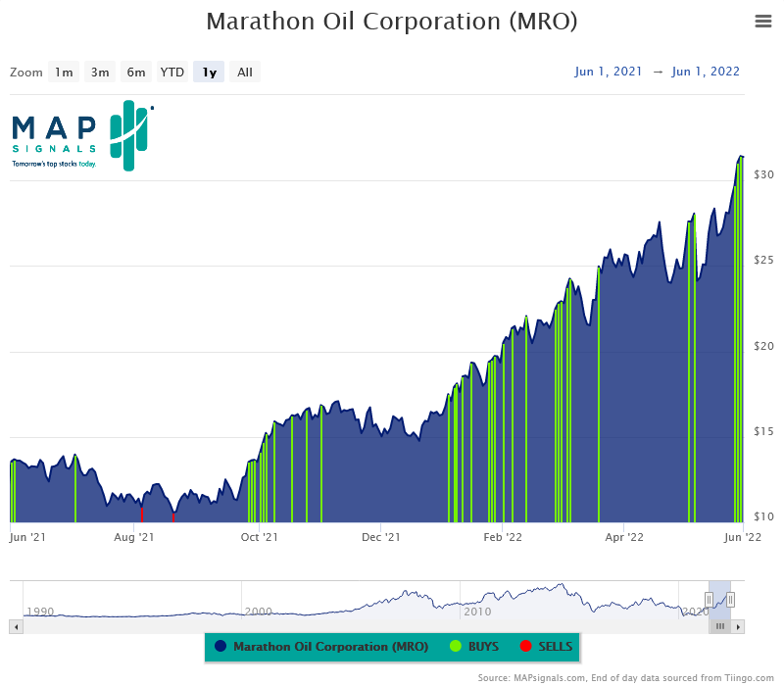The height and width of the screenshot is (686, 784).
Task: Set zoom range to 3m
Action: pyautogui.click(x=100, y=72)
